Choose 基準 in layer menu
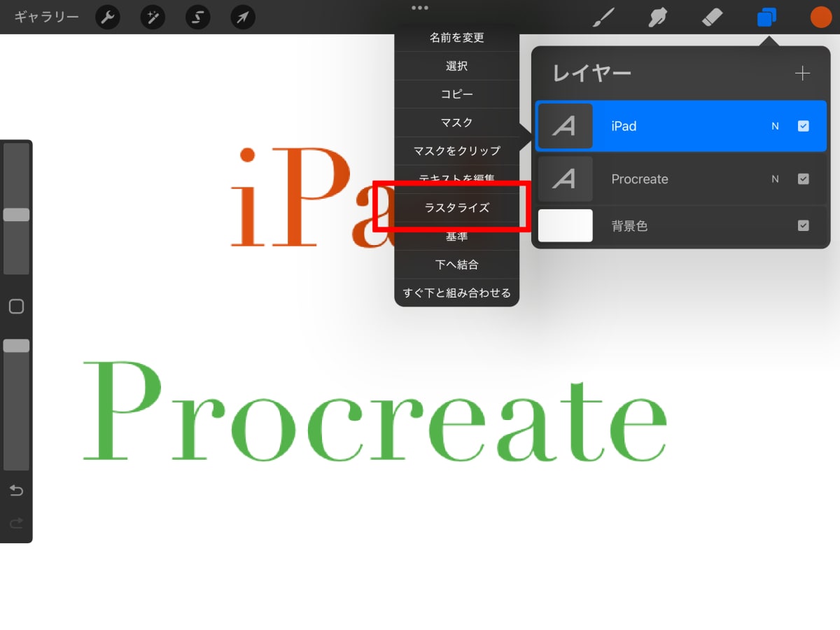840x630 pixels. tap(457, 237)
